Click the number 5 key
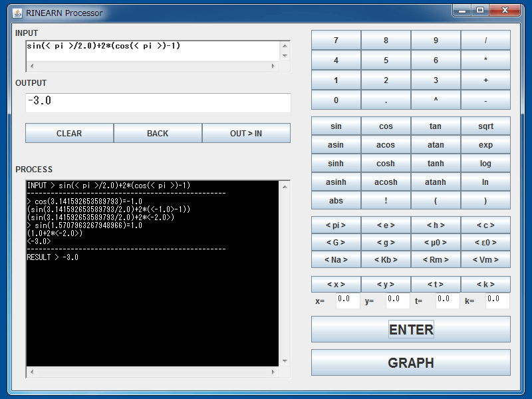Image resolution: width=532 pixels, height=399 pixels. pyautogui.click(x=386, y=61)
